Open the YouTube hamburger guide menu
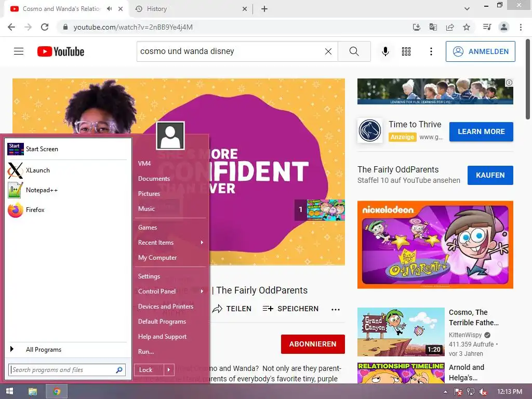532x399 pixels. (x=19, y=51)
